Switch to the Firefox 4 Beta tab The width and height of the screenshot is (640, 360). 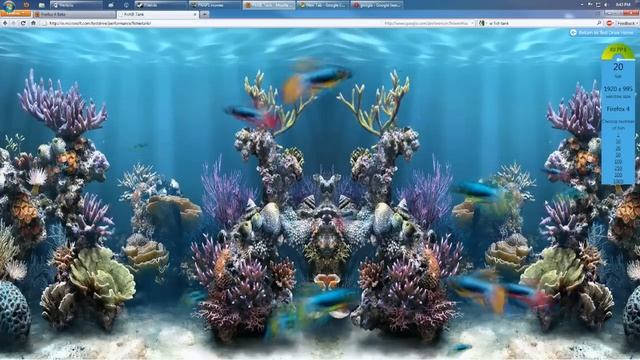tap(74, 14)
